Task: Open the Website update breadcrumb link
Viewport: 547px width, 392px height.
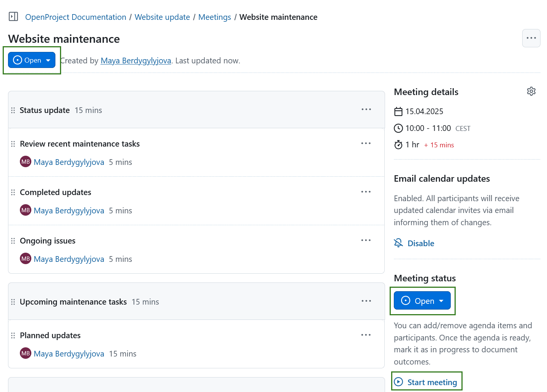Action: 162,17
